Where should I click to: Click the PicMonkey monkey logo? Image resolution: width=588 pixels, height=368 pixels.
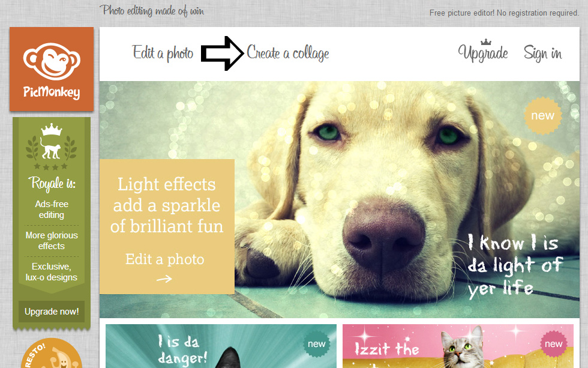pos(52,70)
